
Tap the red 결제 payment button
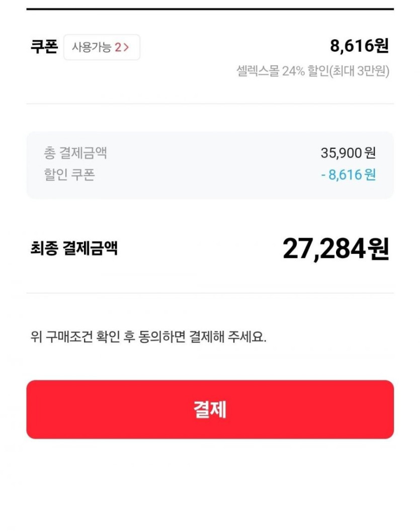click(210, 409)
